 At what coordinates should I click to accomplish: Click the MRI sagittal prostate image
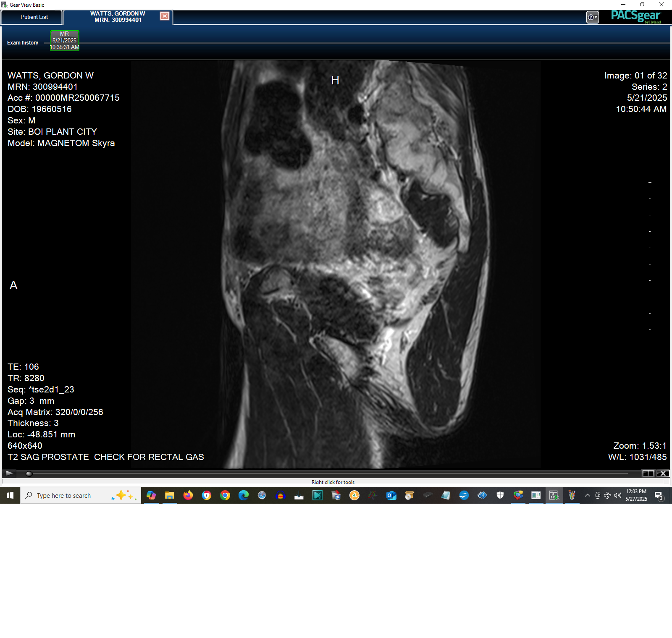pyautogui.click(x=336, y=264)
